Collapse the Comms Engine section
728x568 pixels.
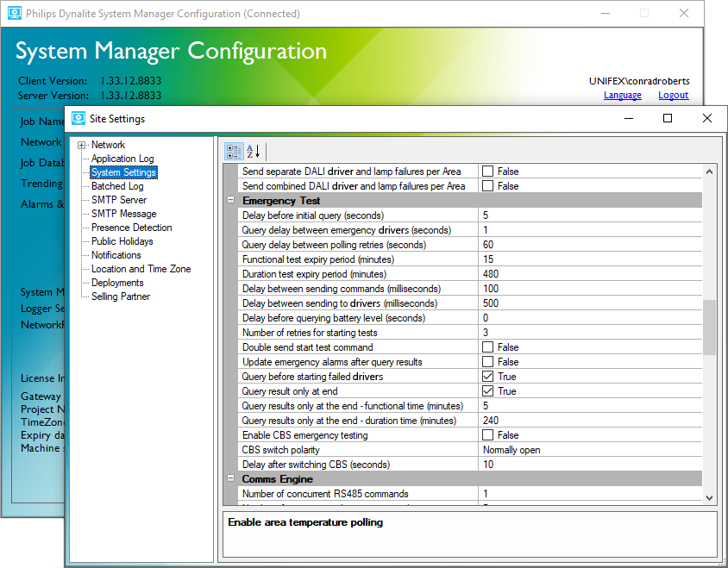229,478
